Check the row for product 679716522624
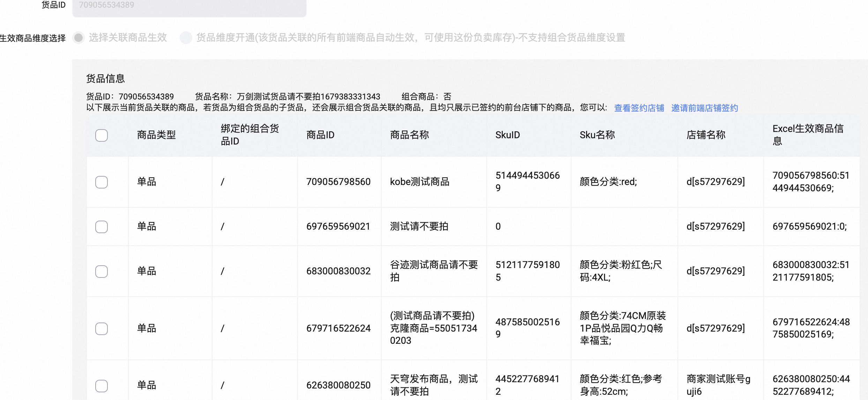 point(102,328)
